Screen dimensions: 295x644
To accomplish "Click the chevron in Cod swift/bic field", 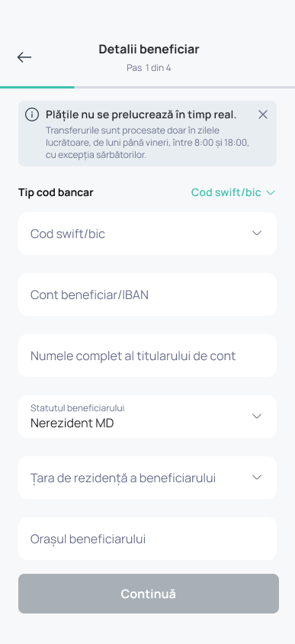I will [x=257, y=233].
